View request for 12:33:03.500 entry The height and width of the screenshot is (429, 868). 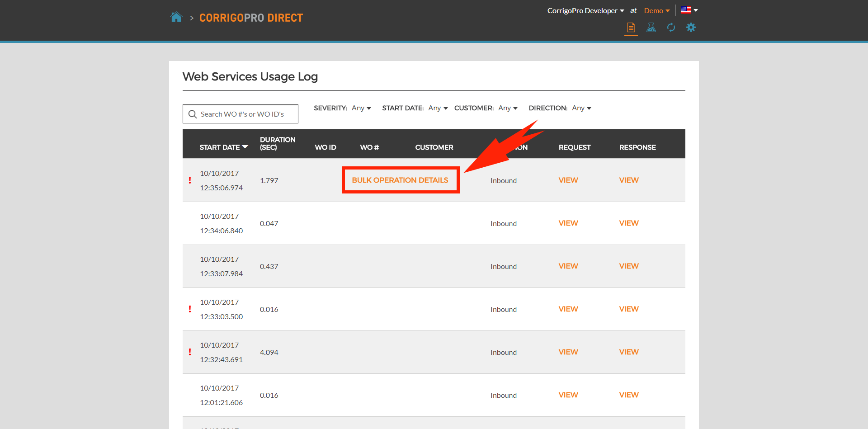click(568, 309)
